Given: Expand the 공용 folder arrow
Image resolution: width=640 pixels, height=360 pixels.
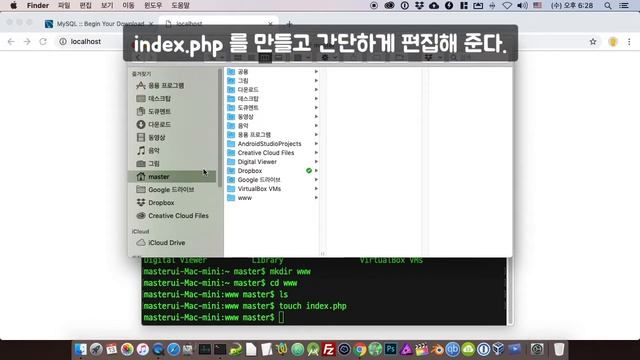Looking at the screenshot, I should coord(316,72).
